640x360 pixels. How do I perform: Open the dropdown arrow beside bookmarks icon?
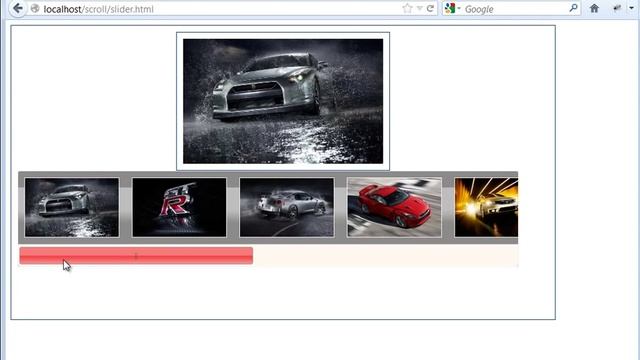631,8
